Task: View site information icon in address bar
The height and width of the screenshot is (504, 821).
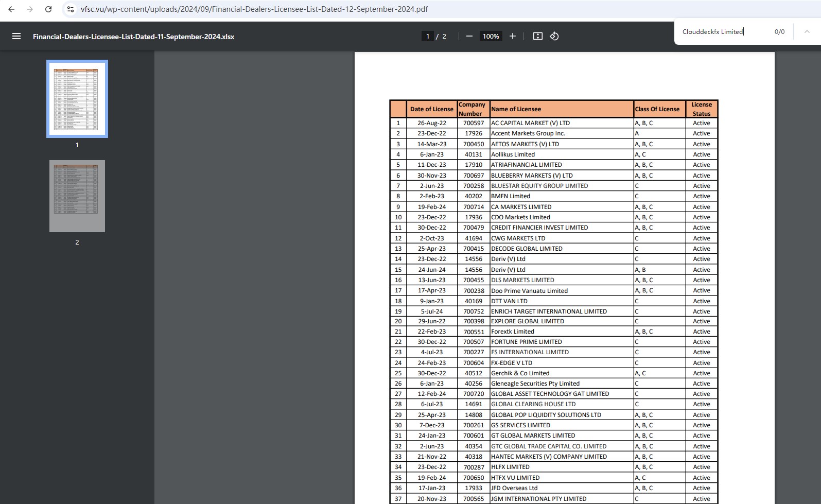Action: point(71,9)
